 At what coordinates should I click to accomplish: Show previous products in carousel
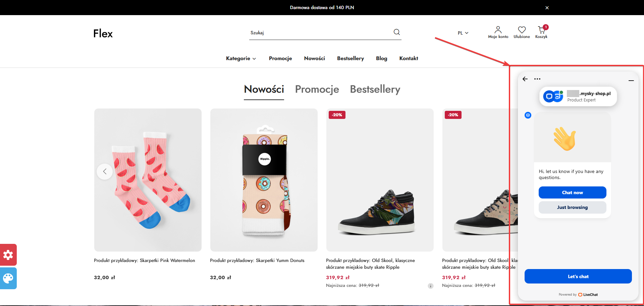(105, 172)
